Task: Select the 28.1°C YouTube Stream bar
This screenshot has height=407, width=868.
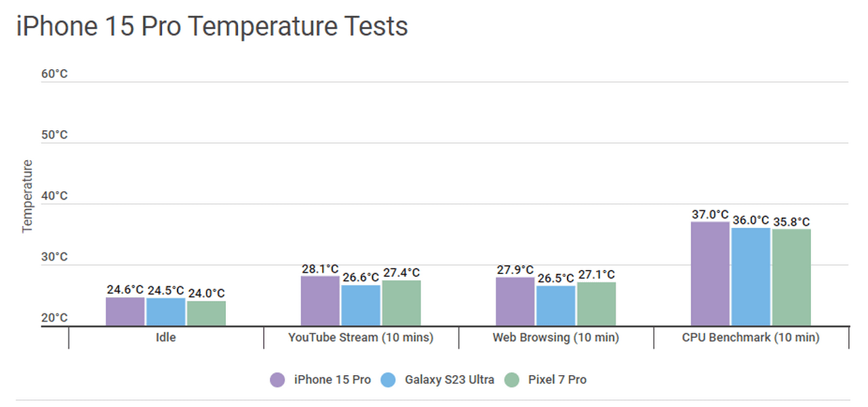Action: 320,301
